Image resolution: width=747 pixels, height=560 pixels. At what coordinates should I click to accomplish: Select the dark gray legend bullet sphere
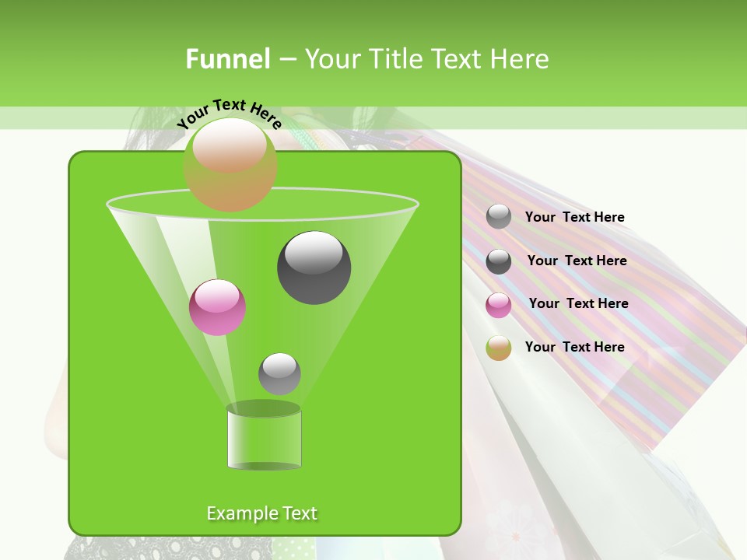(x=499, y=261)
